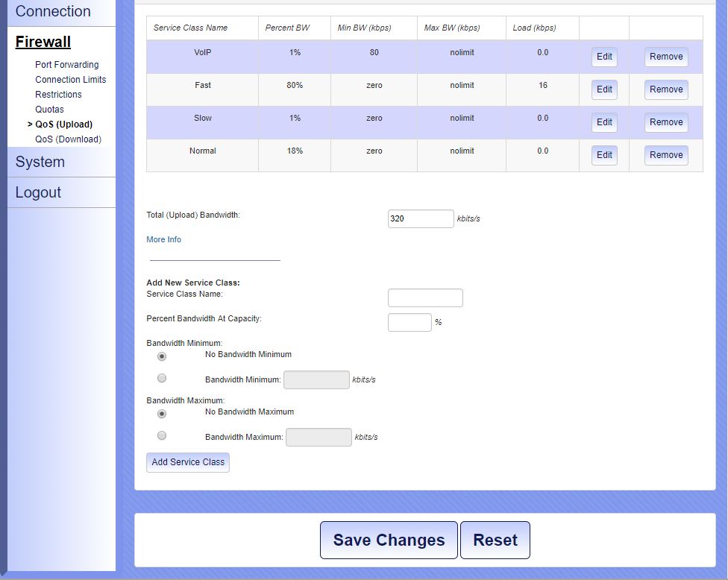728x580 pixels.
Task: Open the Quotas firewall page
Action: (49, 110)
